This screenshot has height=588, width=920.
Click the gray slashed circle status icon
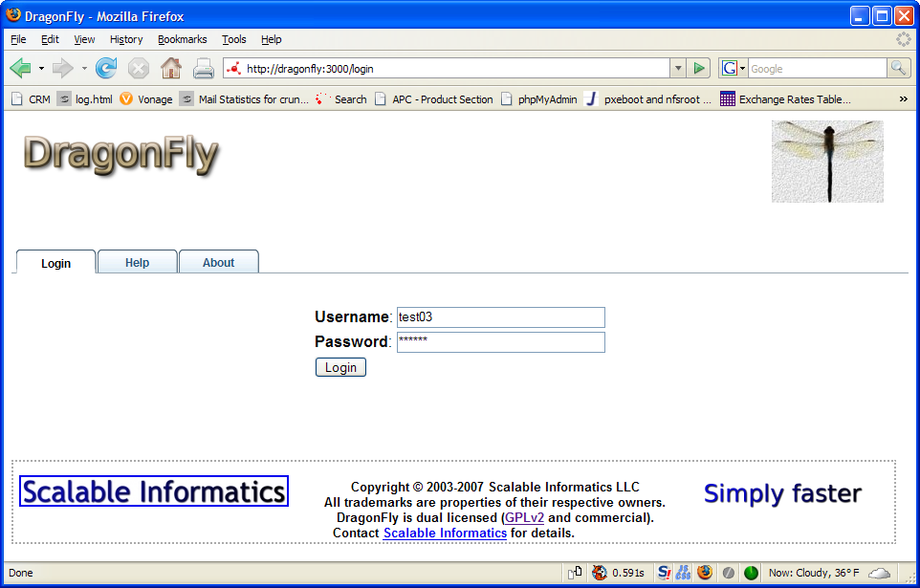728,573
